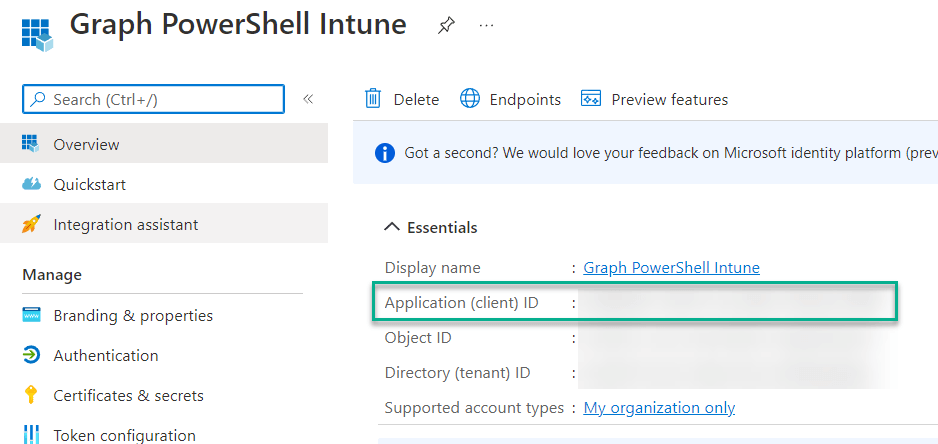The width and height of the screenshot is (938, 444).
Task: Click the Display name label
Action: tap(433, 267)
